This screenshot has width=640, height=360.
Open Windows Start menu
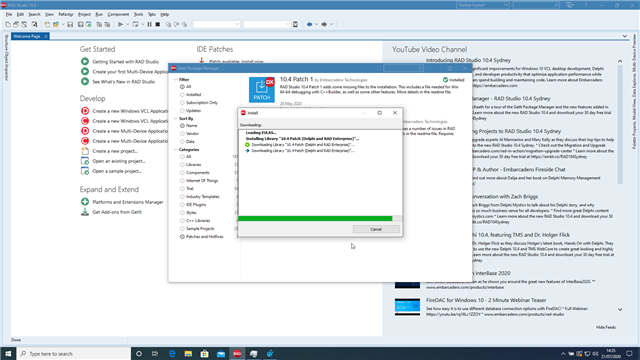click(8, 353)
